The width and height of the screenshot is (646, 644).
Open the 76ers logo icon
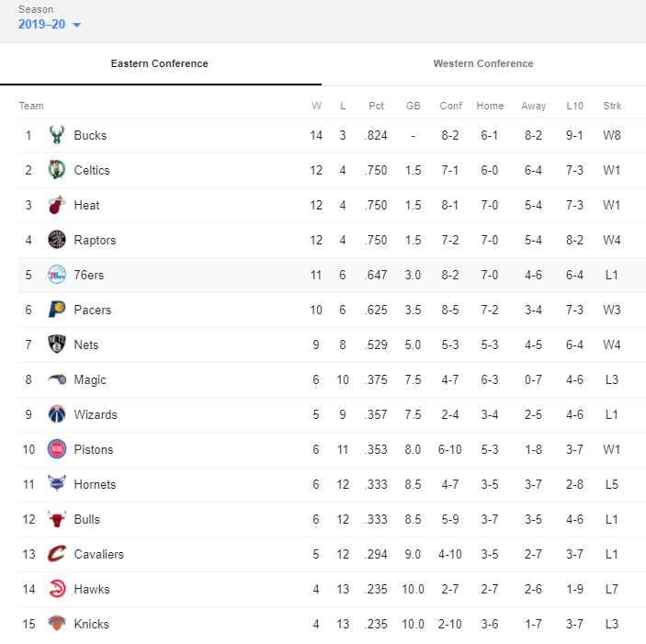(x=57, y=275)
